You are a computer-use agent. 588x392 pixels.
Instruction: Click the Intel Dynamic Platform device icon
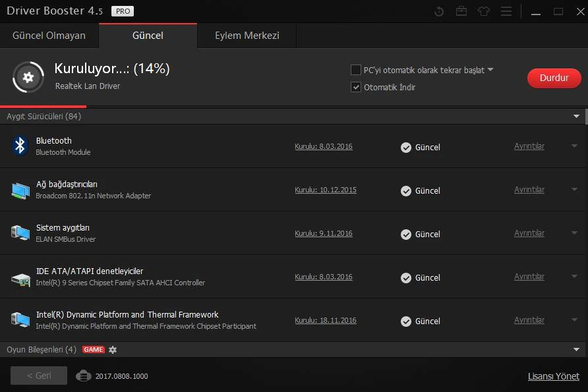pos(20,320)
